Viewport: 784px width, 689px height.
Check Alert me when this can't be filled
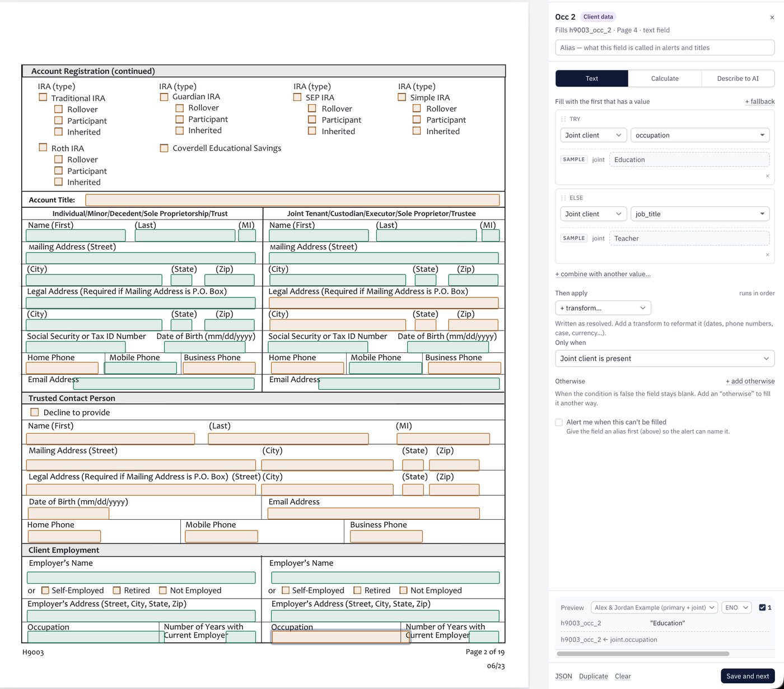559,422
